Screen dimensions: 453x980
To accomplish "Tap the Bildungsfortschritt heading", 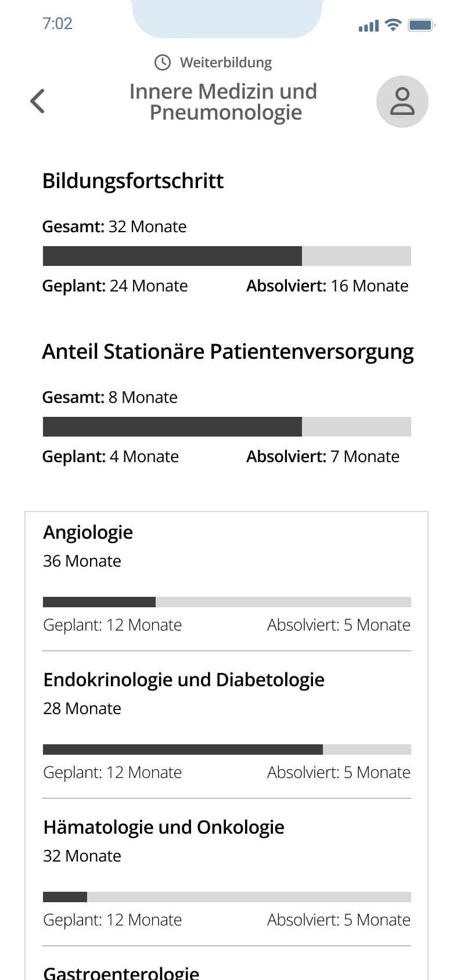I will 133,181.
